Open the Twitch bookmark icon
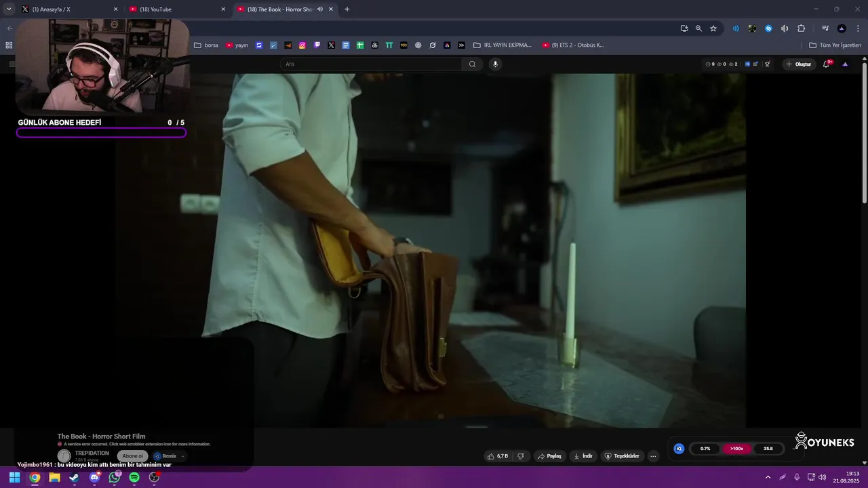This screenshot has width=868, height=488. pyautogui.click(x=317, y=45)
